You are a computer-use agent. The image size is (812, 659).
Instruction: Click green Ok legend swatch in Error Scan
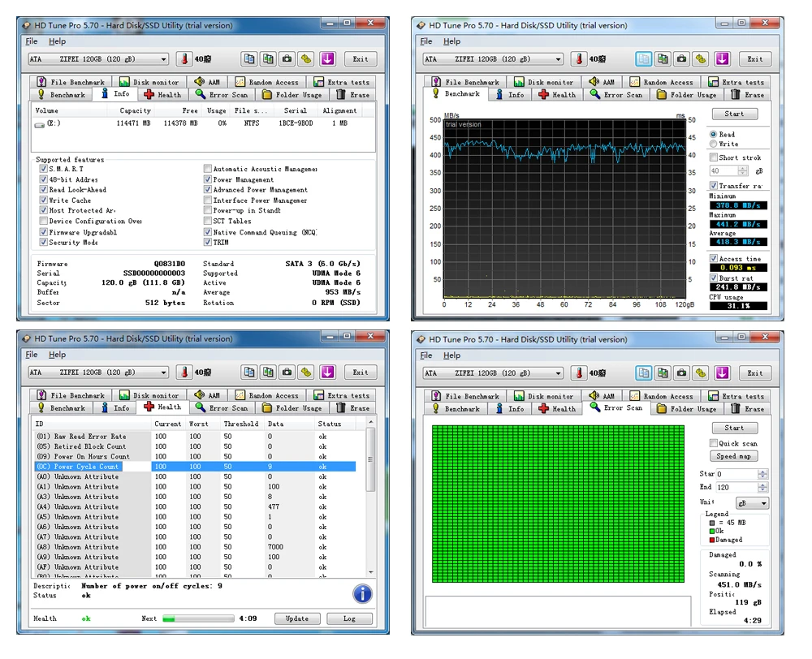712,531
